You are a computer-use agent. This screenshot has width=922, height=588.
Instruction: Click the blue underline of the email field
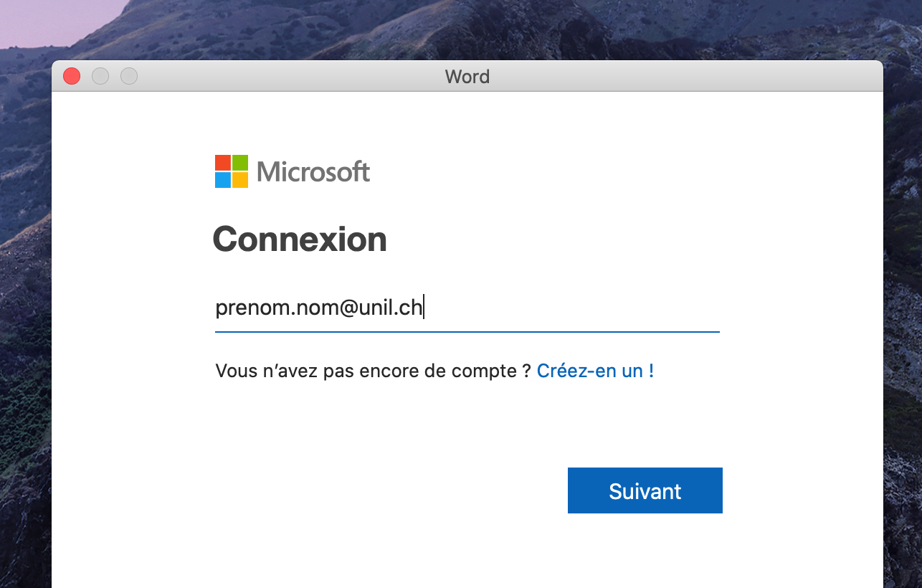[467, 332]
